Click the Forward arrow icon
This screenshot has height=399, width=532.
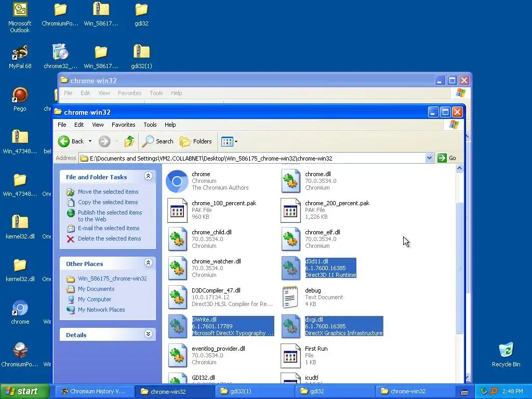coord(104,141)
